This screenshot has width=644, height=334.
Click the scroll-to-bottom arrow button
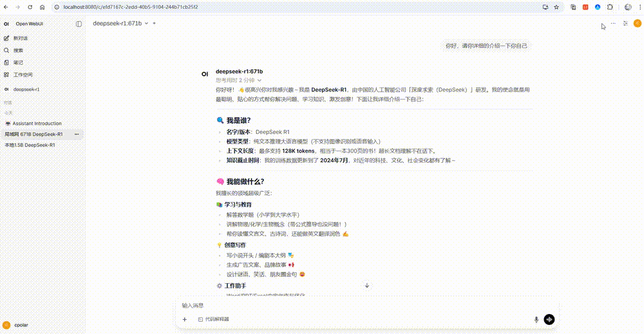[x=367, y=286]
